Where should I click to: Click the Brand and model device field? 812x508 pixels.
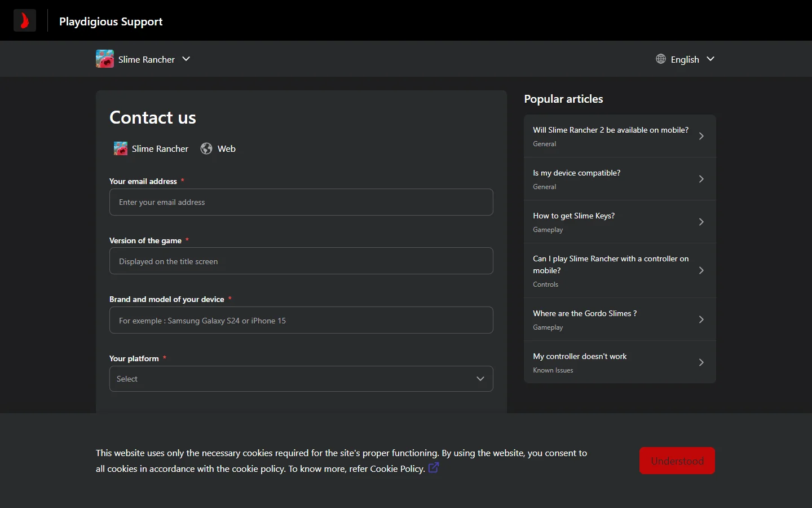301,320
